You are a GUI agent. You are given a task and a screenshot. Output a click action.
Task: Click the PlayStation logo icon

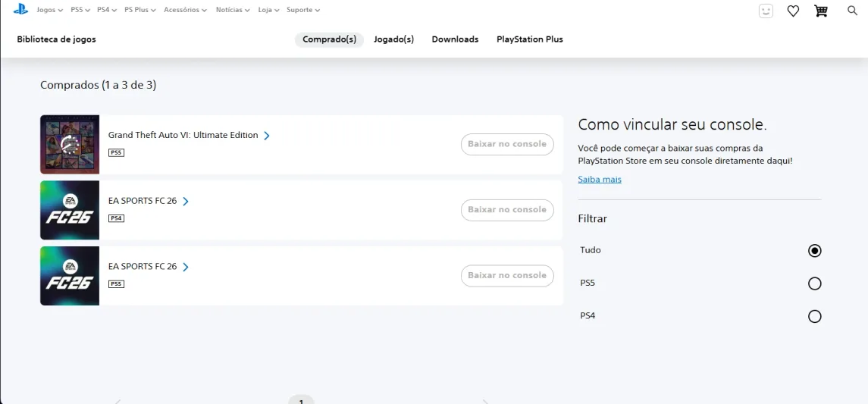[20, 9]
